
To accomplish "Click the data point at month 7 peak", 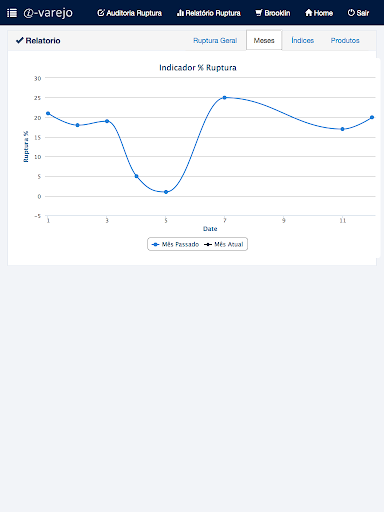I will [x=224, y=98].
